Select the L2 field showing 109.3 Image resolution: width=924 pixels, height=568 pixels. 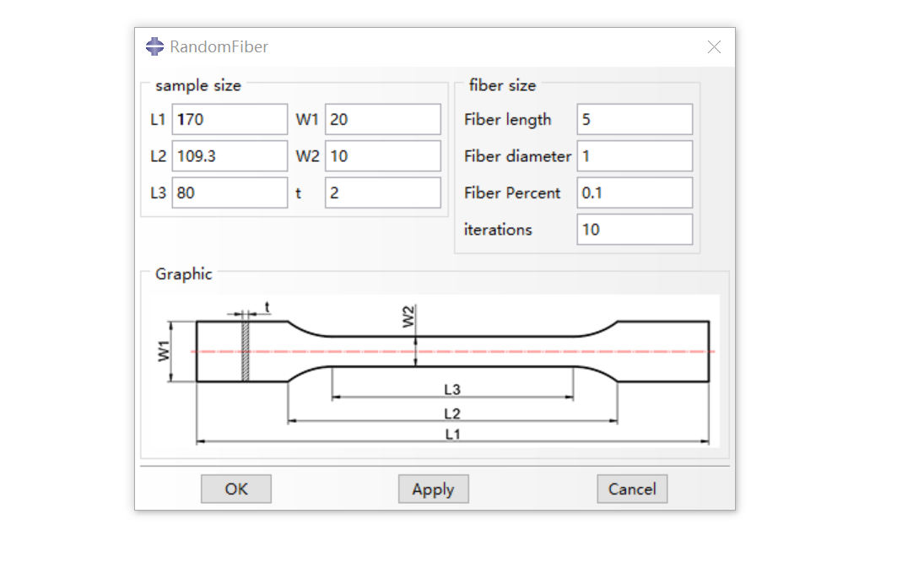click(x=230, y=156)
